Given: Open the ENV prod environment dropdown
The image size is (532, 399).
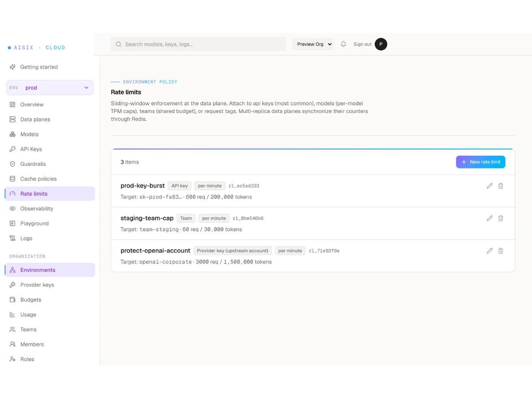Looking at the screenshot, I should click(x=50, y=88).
